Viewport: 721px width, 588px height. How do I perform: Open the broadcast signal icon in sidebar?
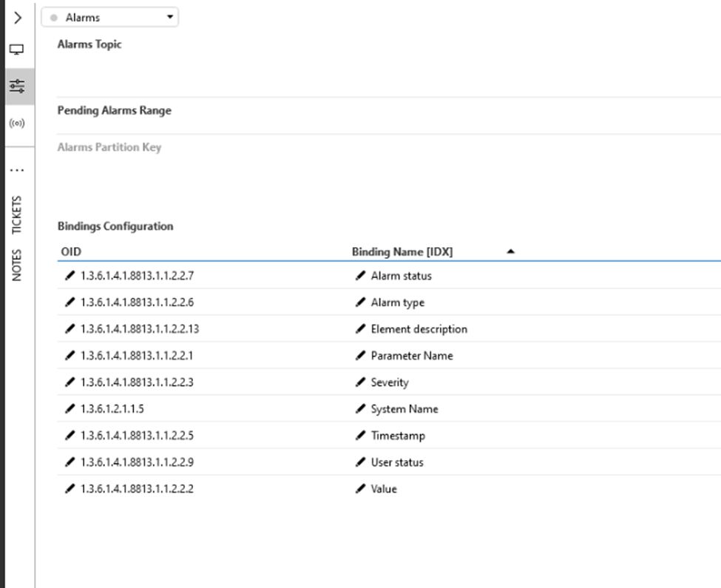click(x=16, y=123)
